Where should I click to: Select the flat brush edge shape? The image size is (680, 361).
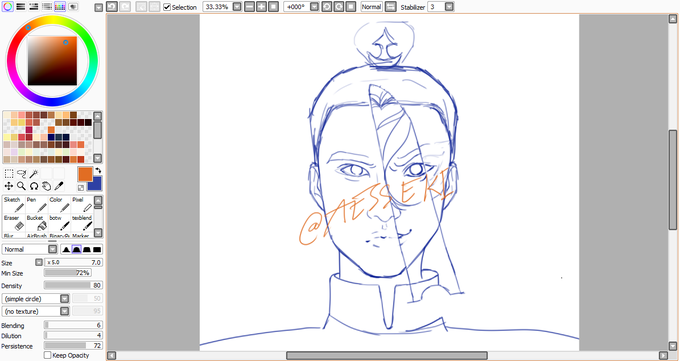pyautogui.click(x=97, y=249)
